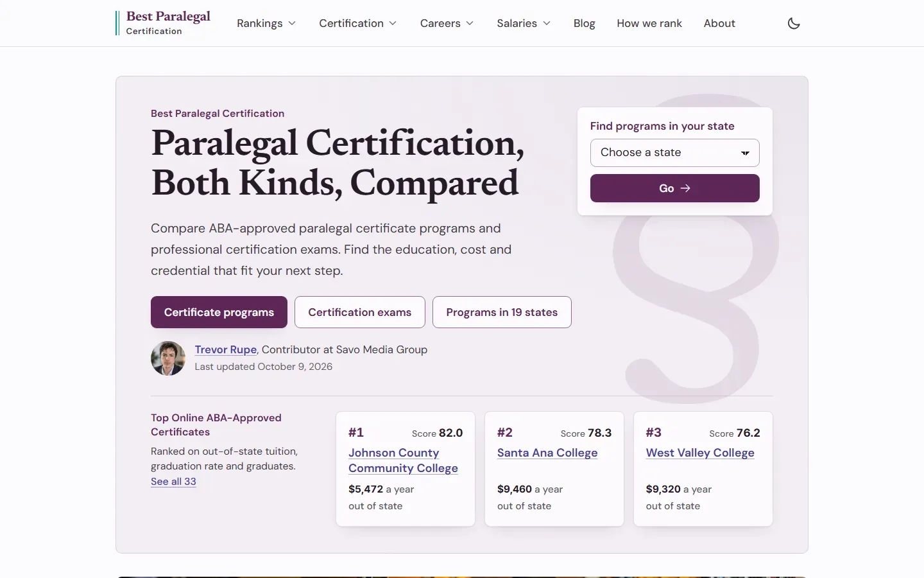Toggle dark mode with the moon icon
924x578 pixels.
coord(794,23)
